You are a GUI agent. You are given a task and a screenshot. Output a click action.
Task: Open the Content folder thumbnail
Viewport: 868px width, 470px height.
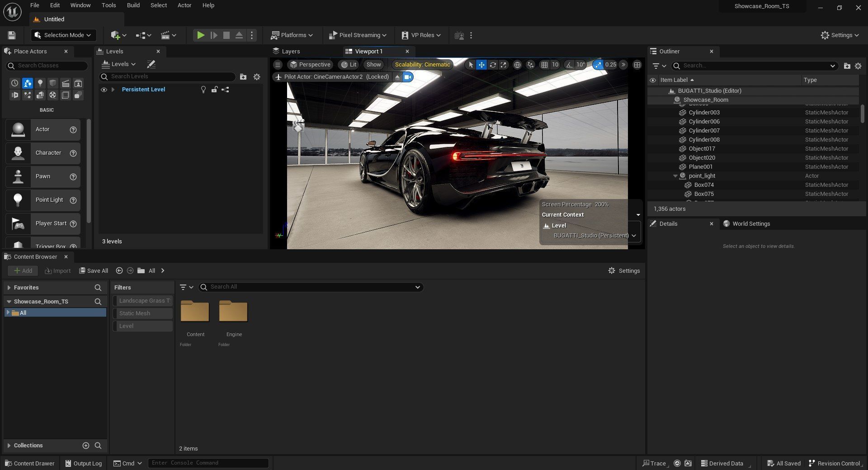[195, 312]
